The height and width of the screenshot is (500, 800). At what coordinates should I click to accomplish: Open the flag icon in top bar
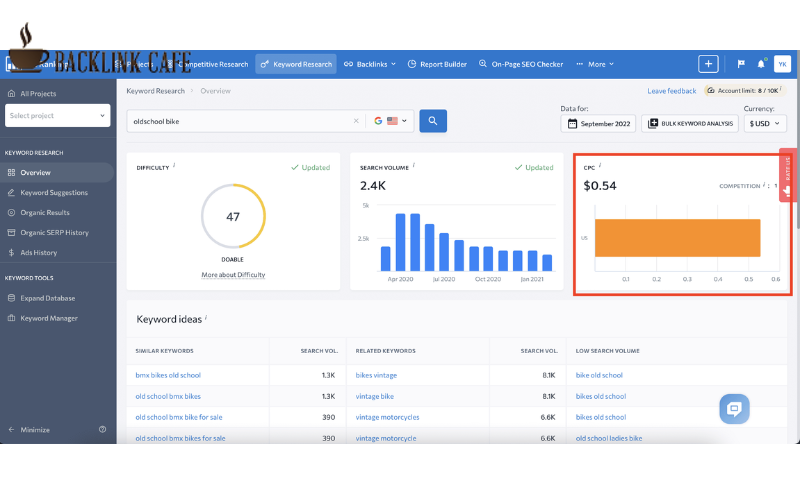coord(741,64)
